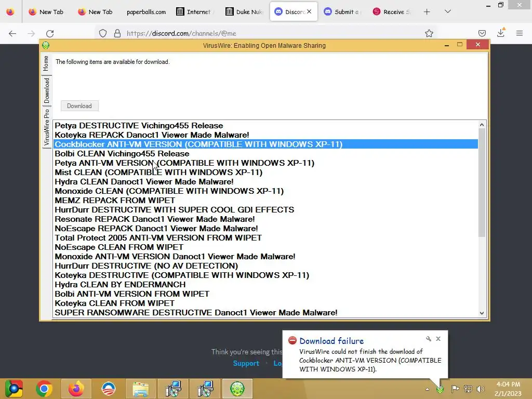This screenshot has height=399, width=532.
Task: Switch to the paperballs.com tab
Action: pyautogui.click(x=146, y=12)
